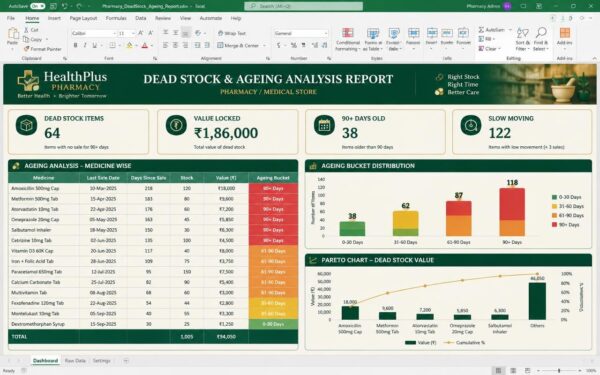Viewport: 600px width, 375px height.
Task: Click the Decrease Font Size icon
Action: pos(150,33)
